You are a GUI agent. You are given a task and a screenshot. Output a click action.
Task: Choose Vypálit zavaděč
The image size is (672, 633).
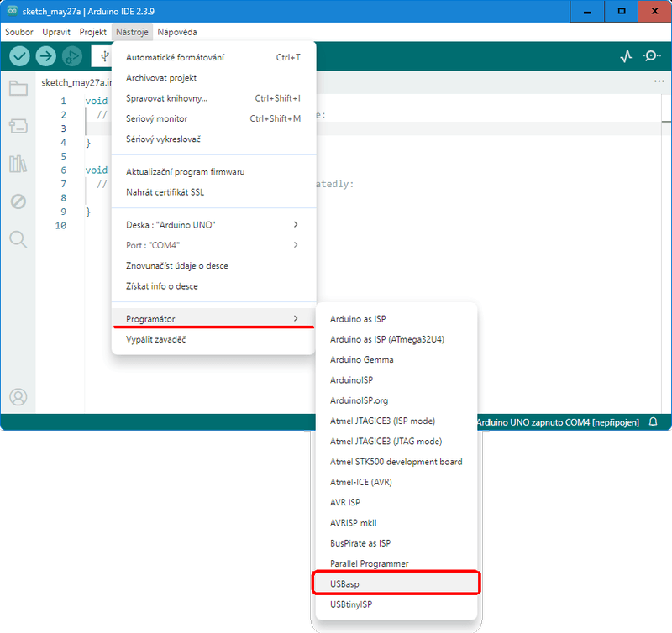[x=213, y=339]
